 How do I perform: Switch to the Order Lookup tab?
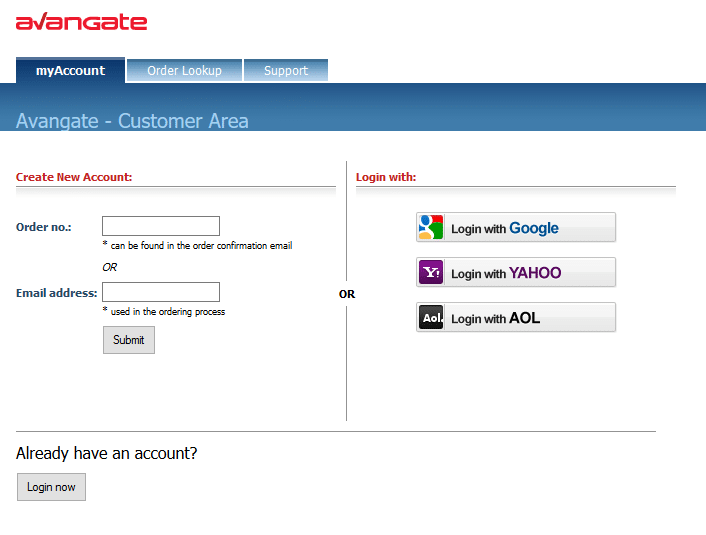pyautogui.click(x=184, y=70)
